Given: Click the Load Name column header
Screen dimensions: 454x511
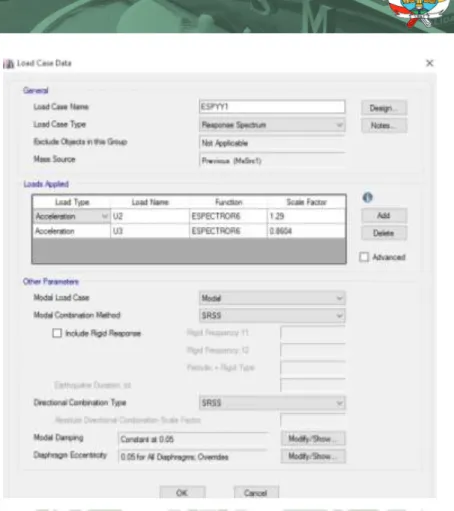Looking at the screenshot, I should coord(150,202).
